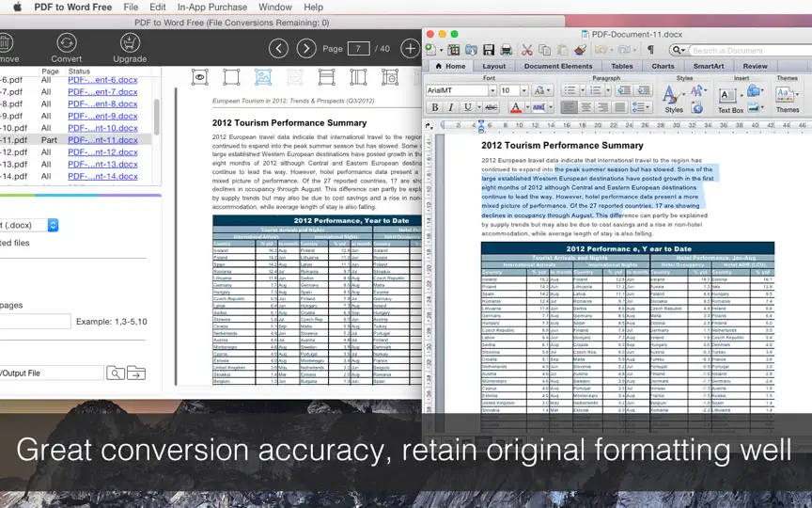
Task: Toggle Align Text Right button
Action: (x=602, y=107)
